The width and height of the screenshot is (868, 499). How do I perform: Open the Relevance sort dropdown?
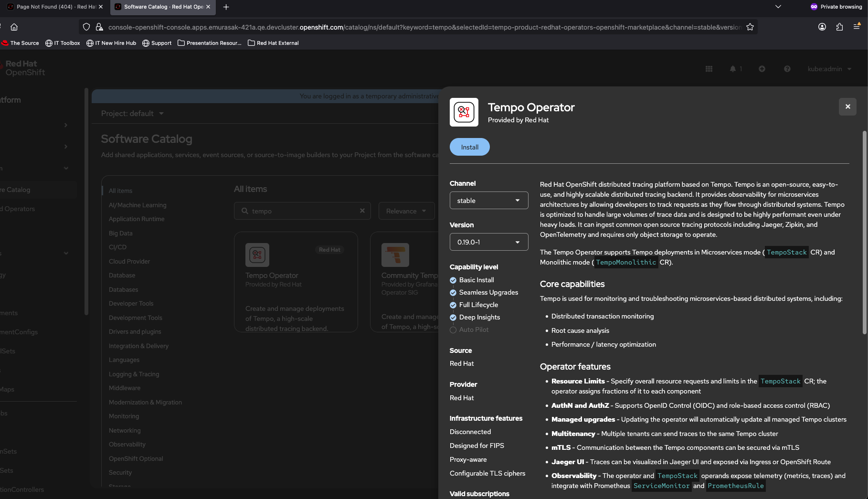(x=406, y=211)
